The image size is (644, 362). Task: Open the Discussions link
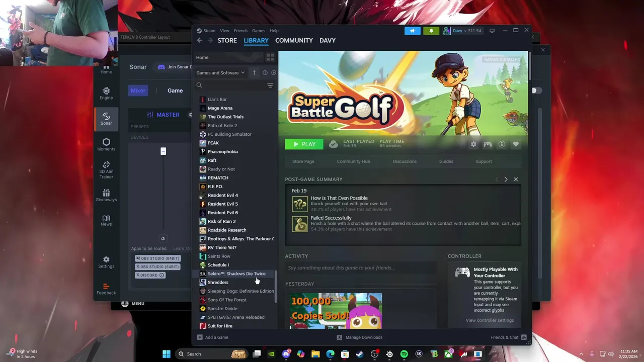tap(405, 161)
